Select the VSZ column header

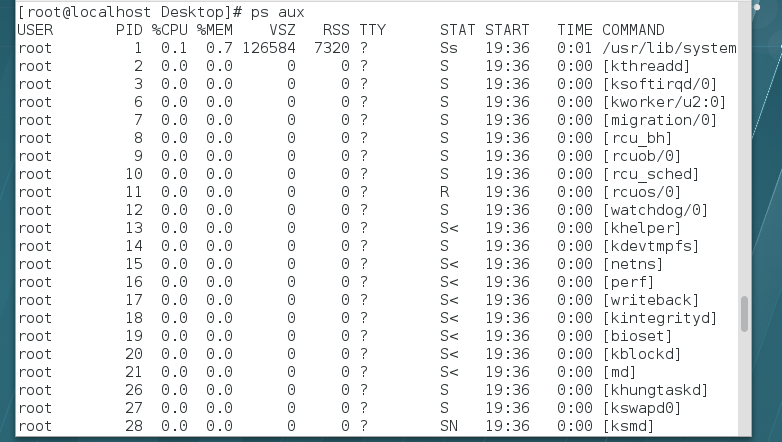[x=282, y=30]
